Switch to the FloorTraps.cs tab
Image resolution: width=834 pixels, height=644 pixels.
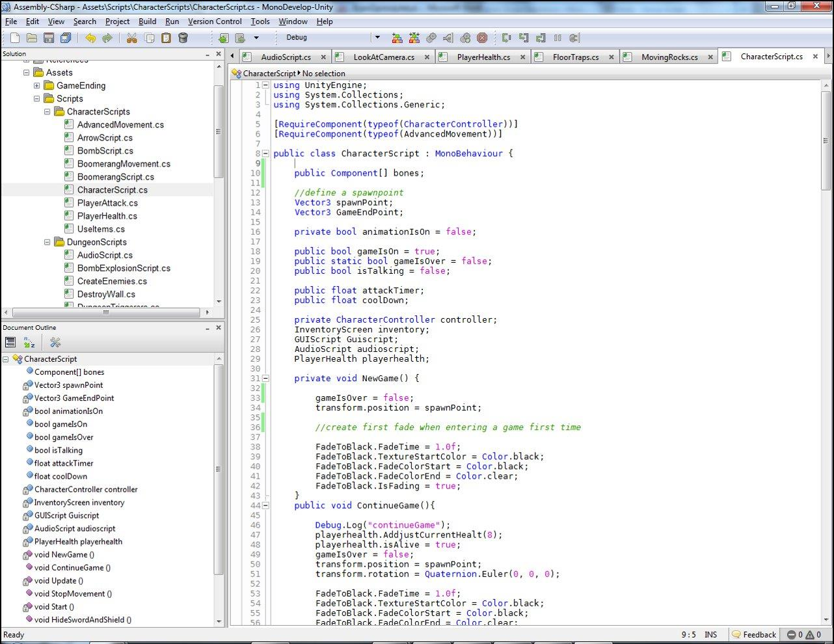point(576,57)
